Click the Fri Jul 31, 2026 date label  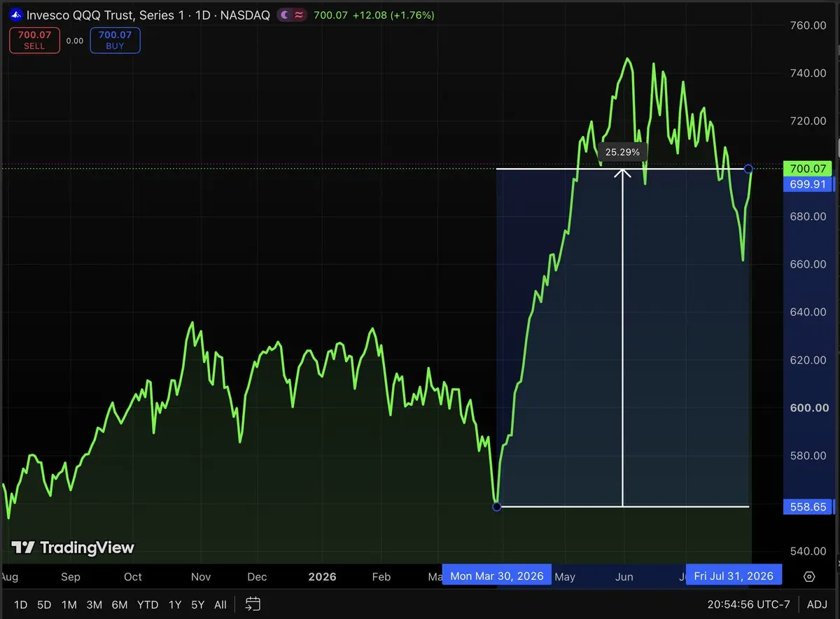tap(734, 576)
